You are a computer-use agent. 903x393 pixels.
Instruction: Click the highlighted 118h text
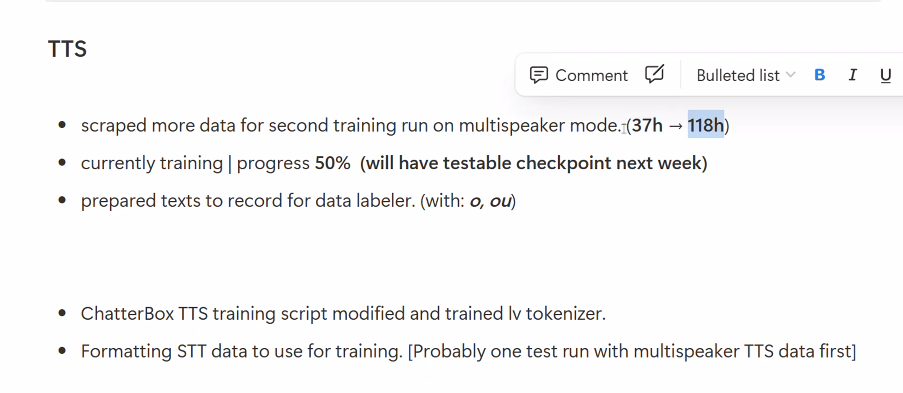tap(705, 126)
